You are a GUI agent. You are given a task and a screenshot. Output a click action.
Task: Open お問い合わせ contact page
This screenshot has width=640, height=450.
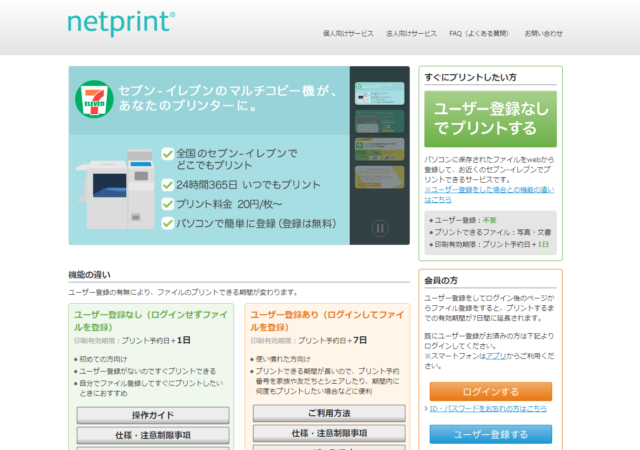(543, 33)
